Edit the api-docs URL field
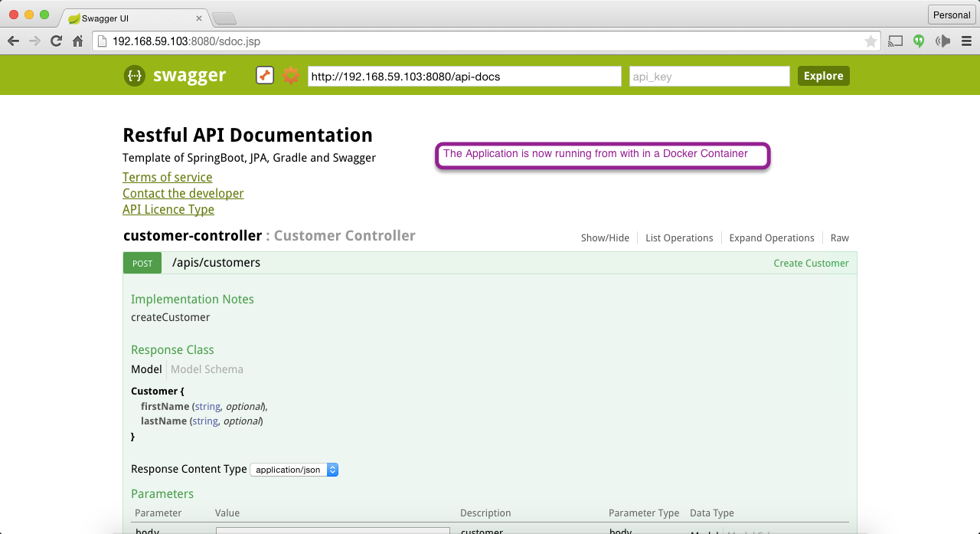Viewport: 980px width, 534px height. [465, 76]
